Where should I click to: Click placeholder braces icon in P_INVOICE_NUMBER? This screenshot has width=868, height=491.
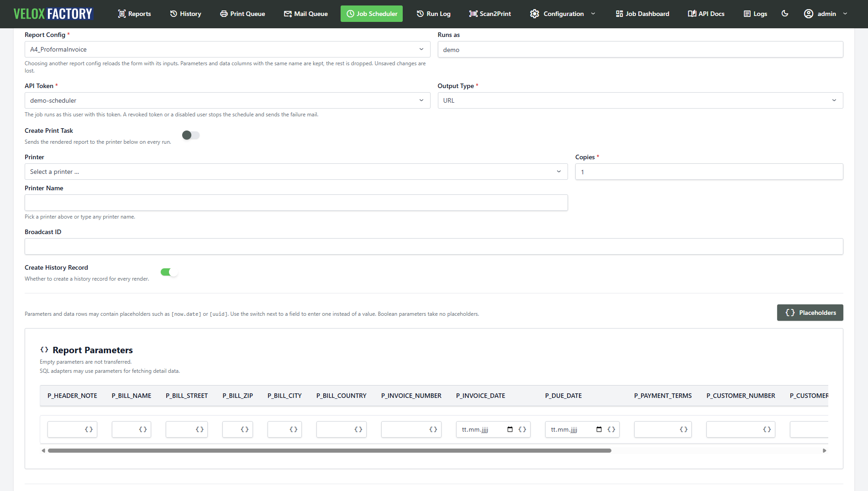tap(433, 429)
